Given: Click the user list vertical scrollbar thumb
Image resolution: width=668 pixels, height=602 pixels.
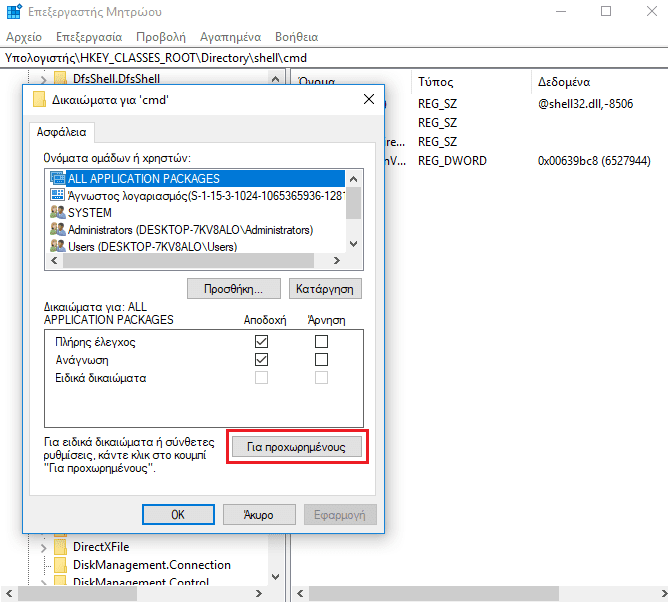Looking at the screenshot, I should coord(353,203).
